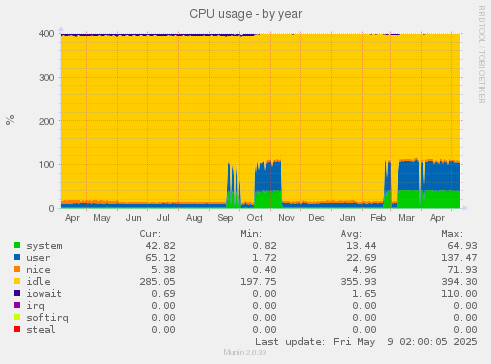Click the purple irq legend swatch
The width and height of the screenshot is (491, 364).
click(17, 305)
